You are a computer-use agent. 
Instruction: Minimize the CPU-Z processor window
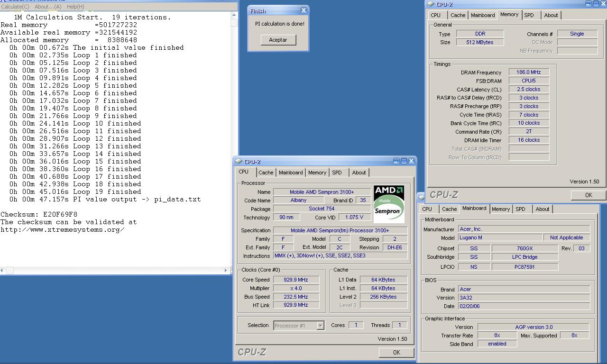coord(396,161)
